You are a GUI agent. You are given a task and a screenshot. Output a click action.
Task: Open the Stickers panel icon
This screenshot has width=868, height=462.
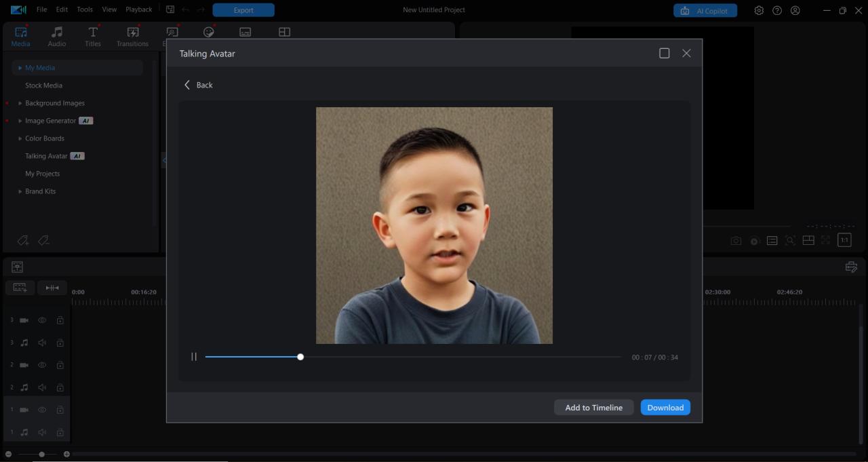click(208, 32)
